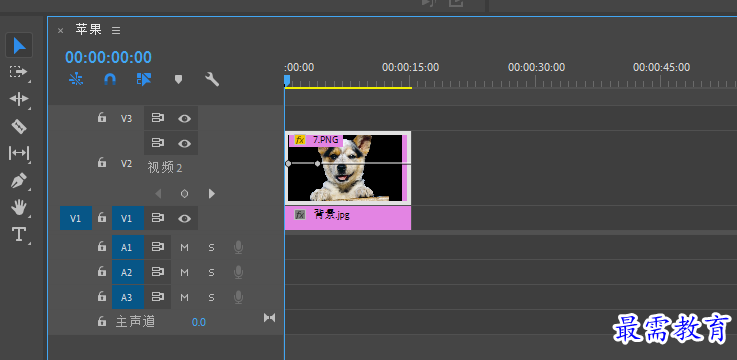737x360 pixels.
Task: Click the keyframe point on 7.PNG
Action: [x=318, y=164]
